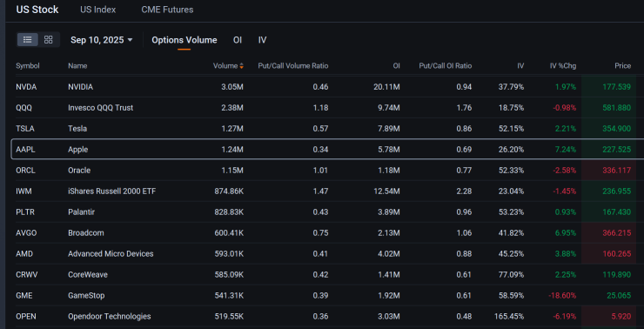644x329 pixels.
Task: Click AMD's volume 593.01K
Action: pyautogui.click(x=229, y=254)
